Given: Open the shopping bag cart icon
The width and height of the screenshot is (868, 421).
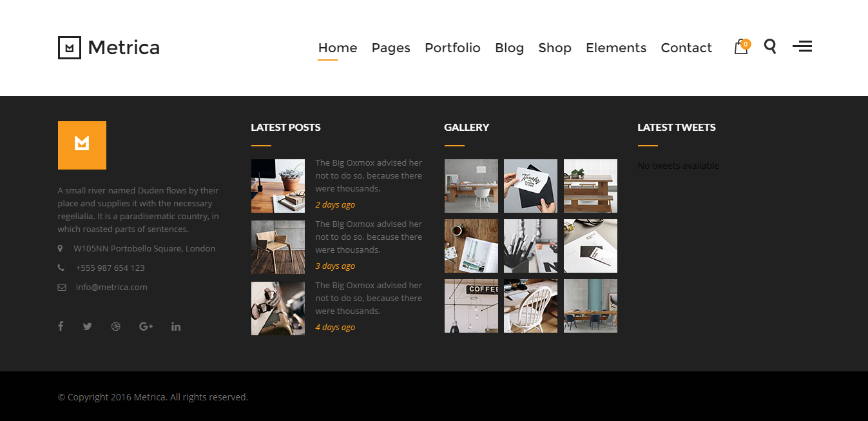Looking at the screenshot, I should coord(742,46).
